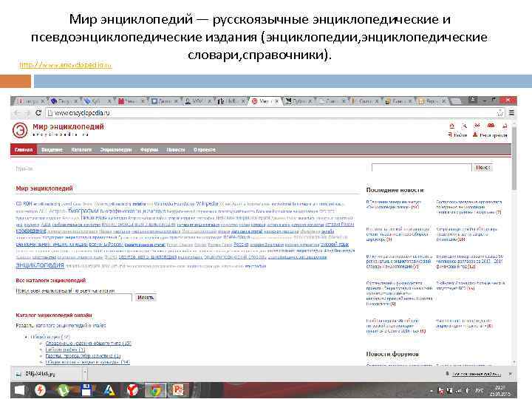This screenshot has height=399, width=532.
Task: Click the page vertical scrollbar thumb
Action: click(x=514, y=160)
